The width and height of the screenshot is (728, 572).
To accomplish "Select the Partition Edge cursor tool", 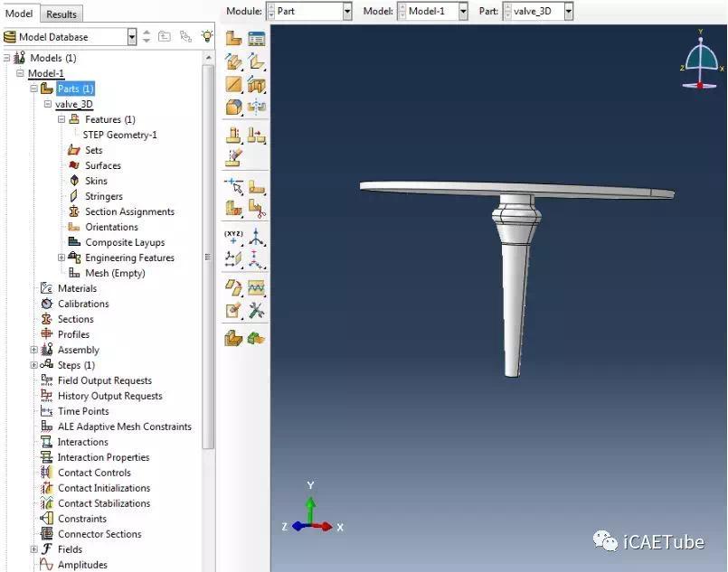I will click(x=233, y=187).
